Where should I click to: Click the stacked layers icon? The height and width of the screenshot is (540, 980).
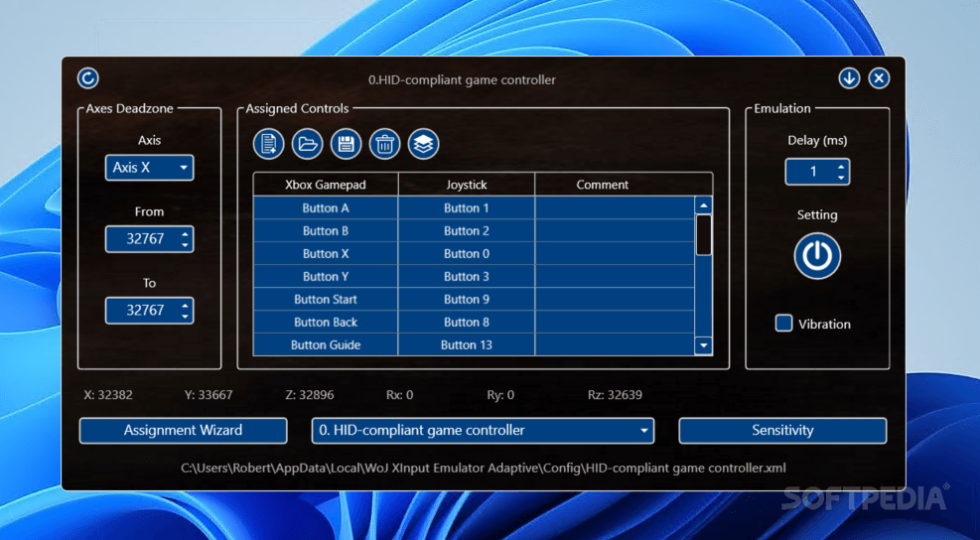click(424, 144)
